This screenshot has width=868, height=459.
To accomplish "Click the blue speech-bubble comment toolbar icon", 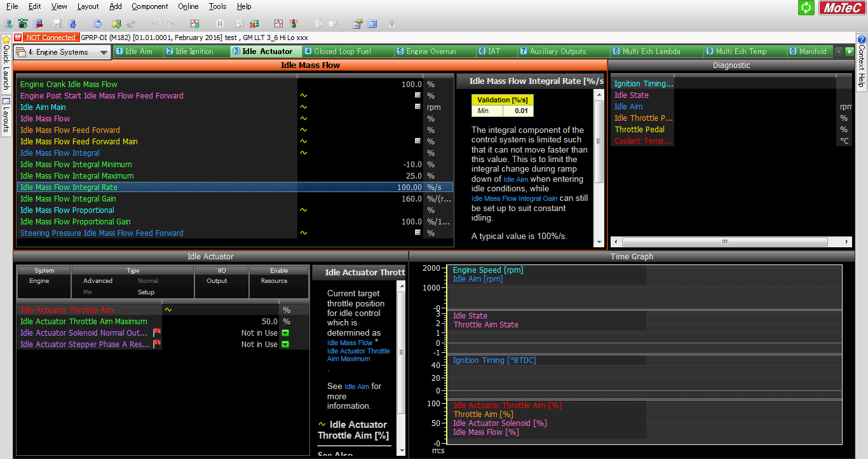I will (x=97, y=24).
